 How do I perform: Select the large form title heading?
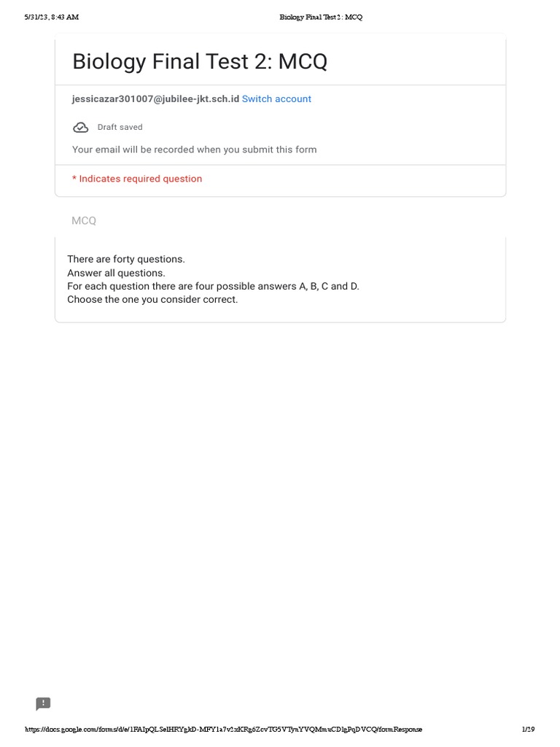[199, 61]
